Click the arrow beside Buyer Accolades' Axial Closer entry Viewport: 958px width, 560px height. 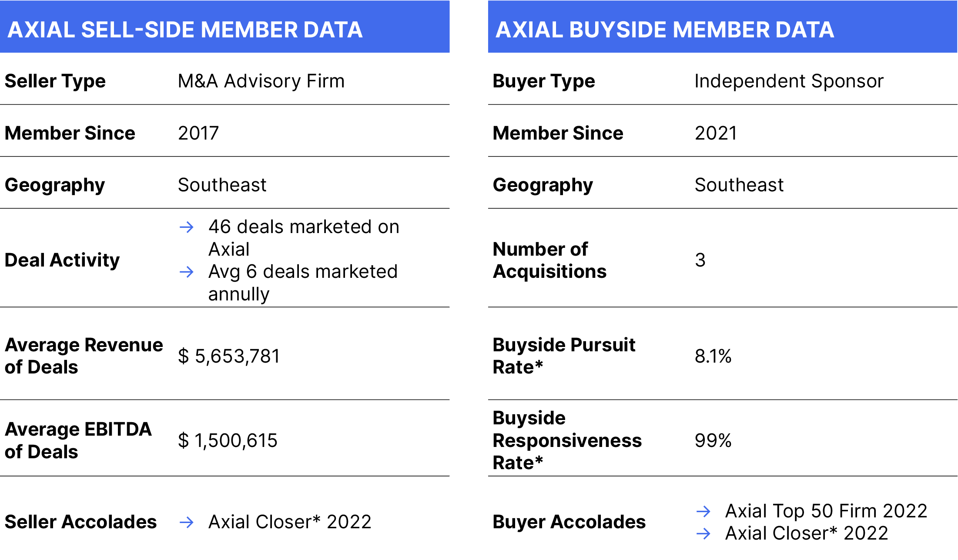tap(703, 533)
